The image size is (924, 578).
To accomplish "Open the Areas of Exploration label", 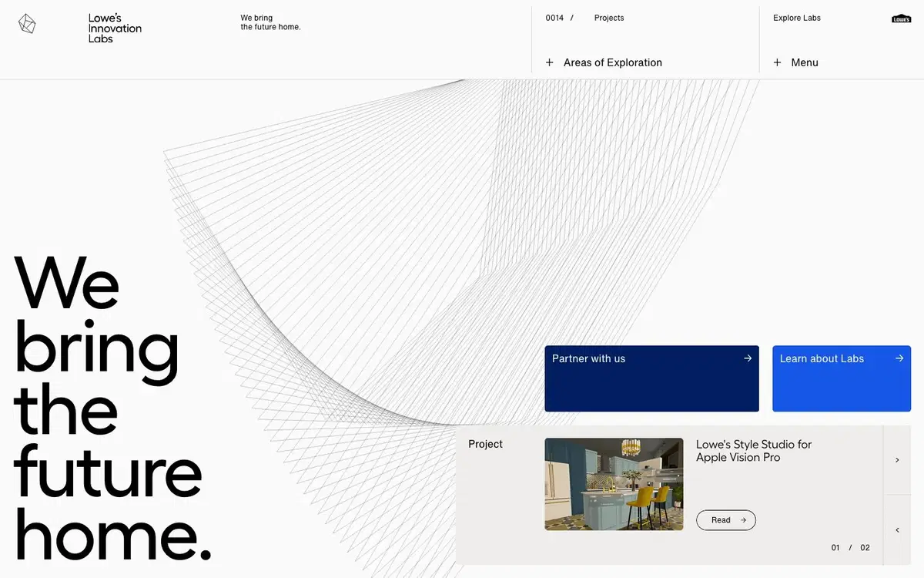I will (613, 62).
